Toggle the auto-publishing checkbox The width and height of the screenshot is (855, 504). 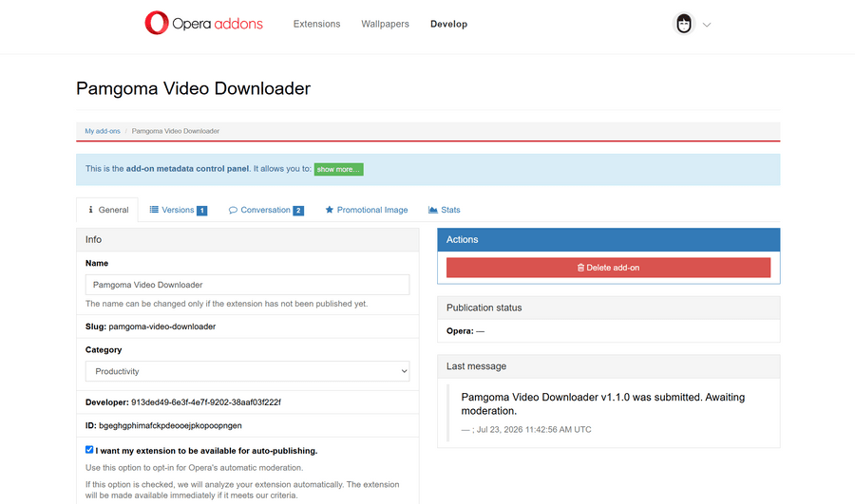tap(89, 450)
